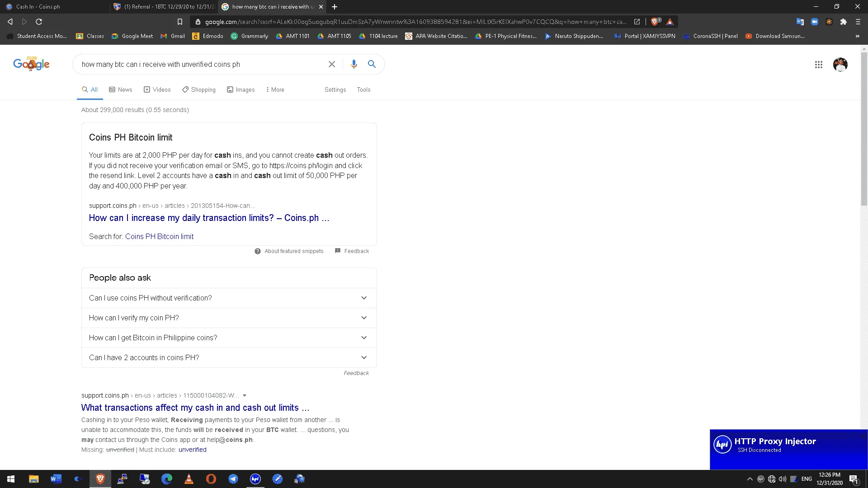Open Microsoft Word from taskbar
The width and height of the screenshot is (868, 488).
click(56, 479)
